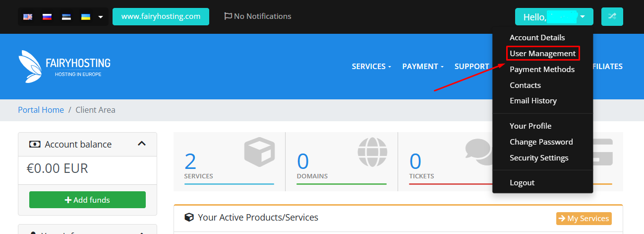Visit www.fairyhosting.com button
The width and height of the screenshot is (644, 234).
click(x=161, y=16)
